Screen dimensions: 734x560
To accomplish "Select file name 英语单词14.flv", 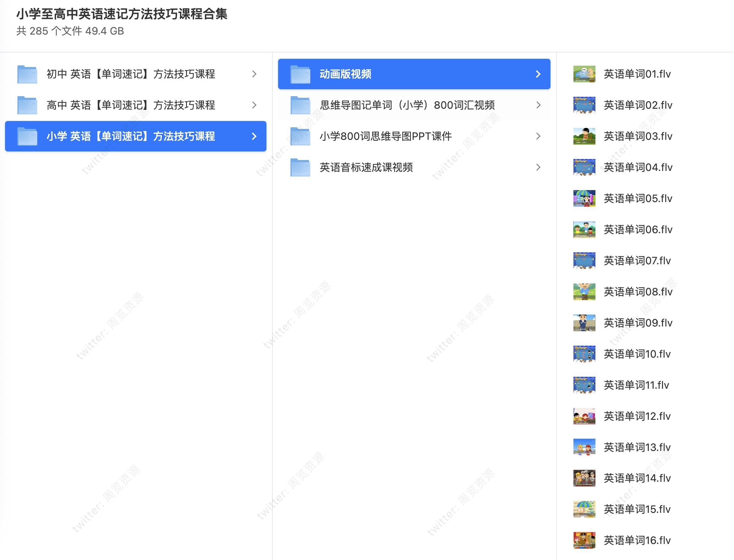I will pyautogui.click(x=637, y=478).
